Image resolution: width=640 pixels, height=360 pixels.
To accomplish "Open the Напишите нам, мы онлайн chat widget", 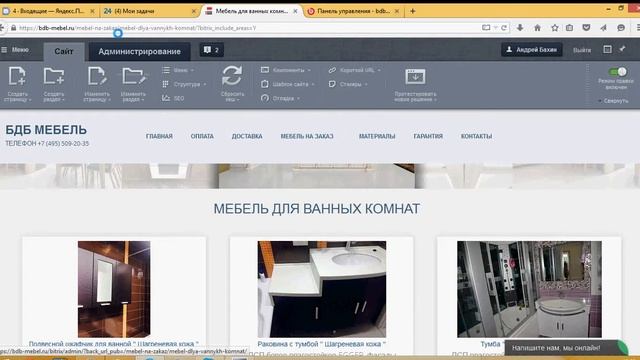I will pos(565,348).
